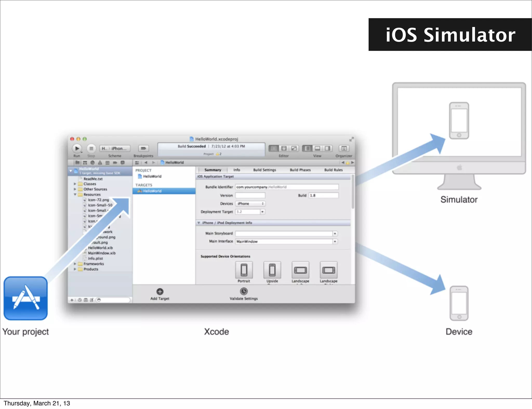This screenshot has width=532, height=409.
Task: Switch to the Info tab
Action: [237, 170]
